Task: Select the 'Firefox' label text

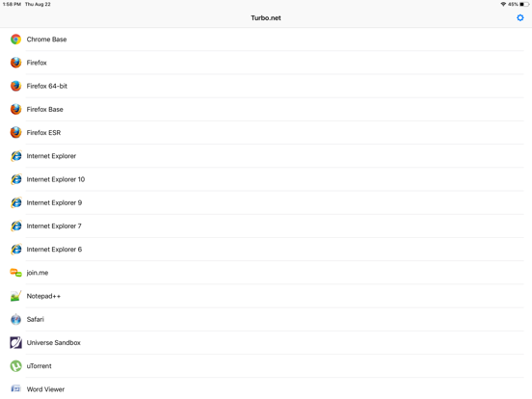Action: pos(37,63)
